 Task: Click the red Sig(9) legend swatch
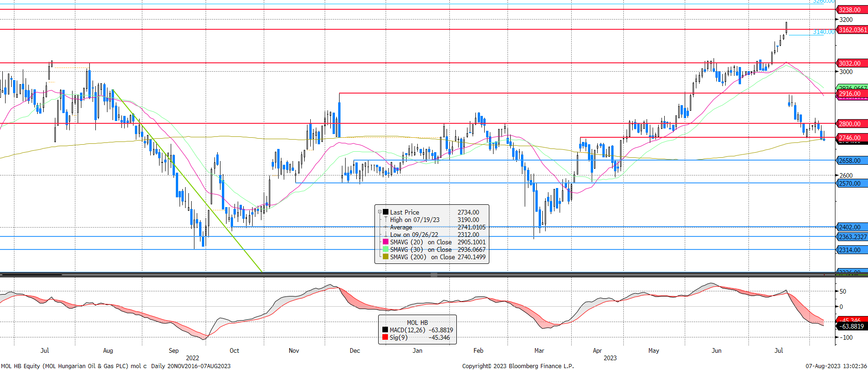(x=385, y=337)
